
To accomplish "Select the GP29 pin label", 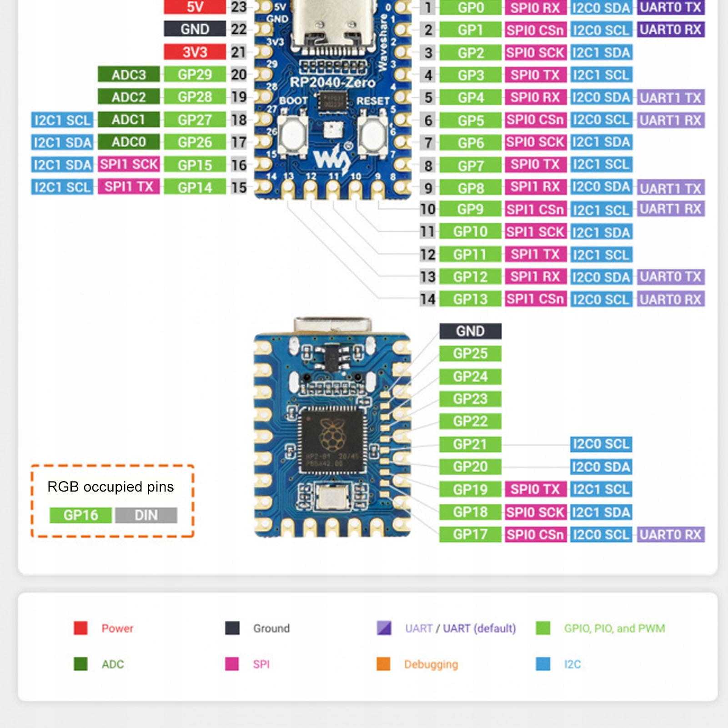I will pos(195,74).
